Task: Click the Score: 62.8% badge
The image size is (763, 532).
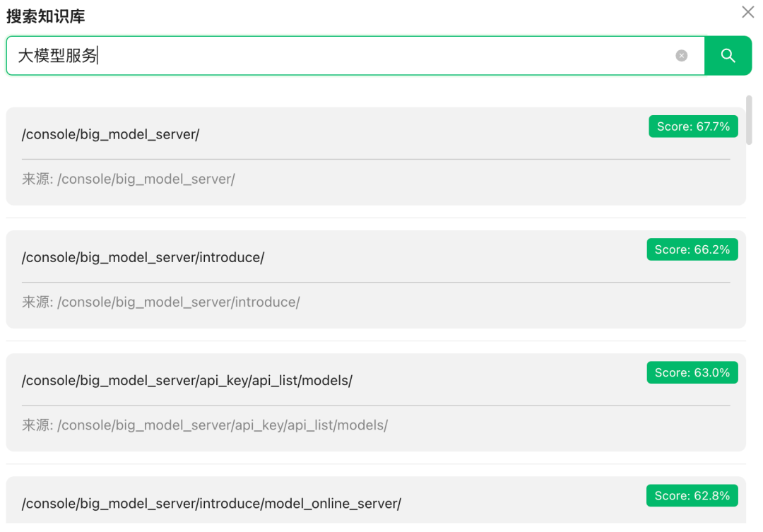Action: click(692, 495)
